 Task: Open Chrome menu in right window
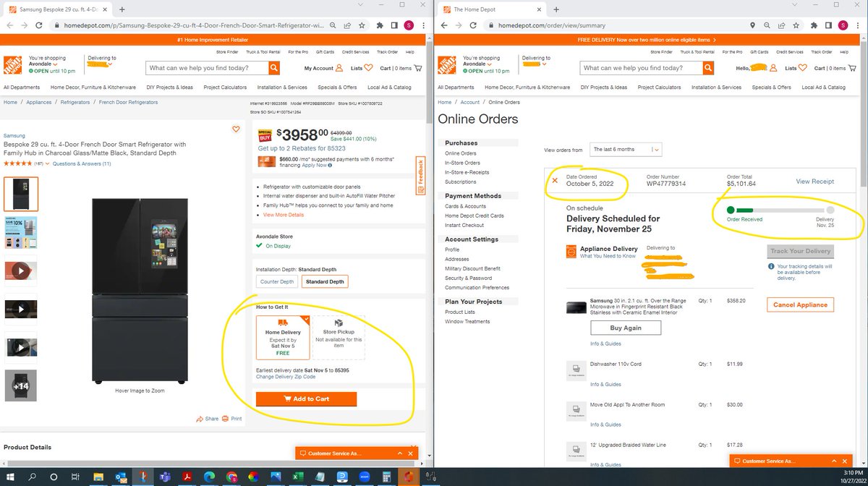tap(859, 25)
